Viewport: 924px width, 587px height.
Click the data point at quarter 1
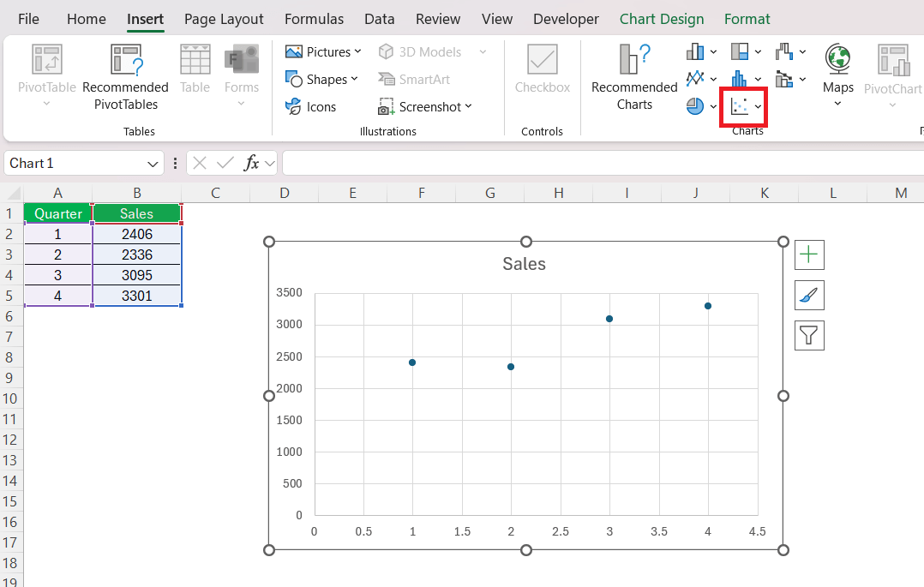pyautogui.click(x=412, y=362)
